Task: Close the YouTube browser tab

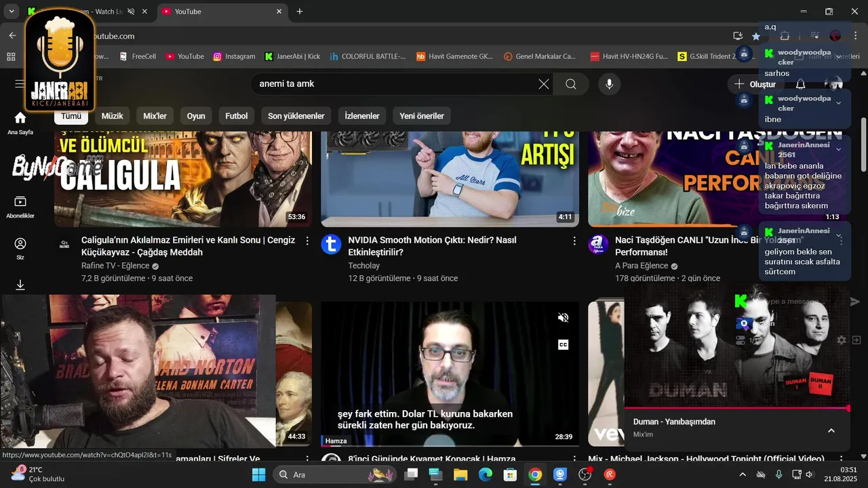Action: tap(279, 12)
